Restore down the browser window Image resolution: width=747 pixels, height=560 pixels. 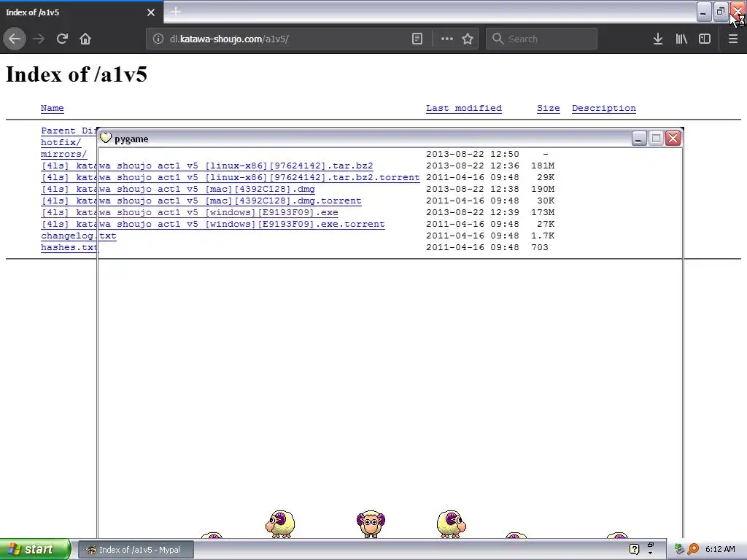(x=721, y=12)
